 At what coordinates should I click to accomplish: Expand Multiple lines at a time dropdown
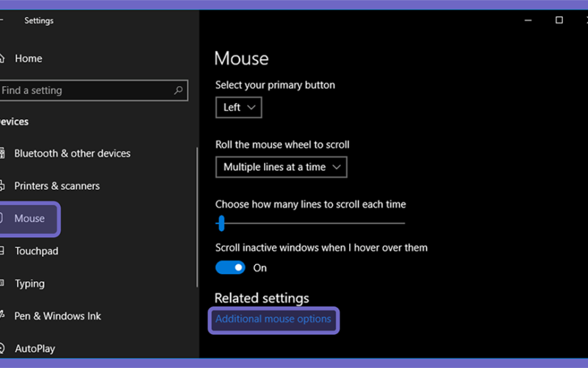coord(282,167)
